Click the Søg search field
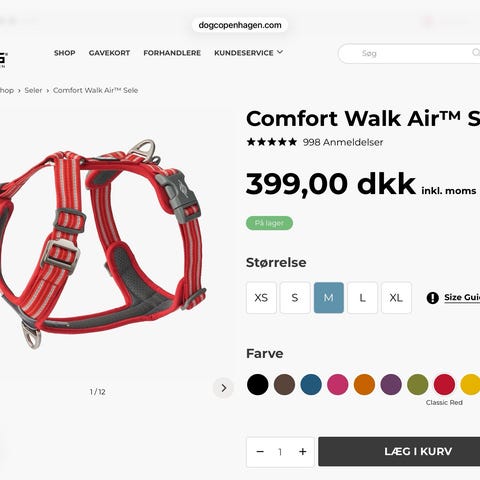The height and width of the screenshot is (480, 480). tap(409, 53)
